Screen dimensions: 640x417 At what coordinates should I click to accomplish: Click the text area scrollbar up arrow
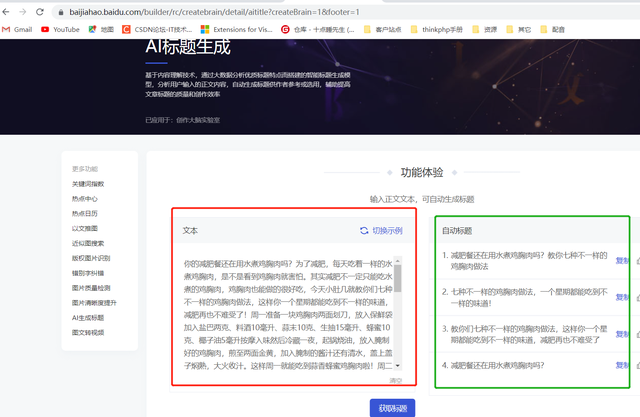[398, 260]
